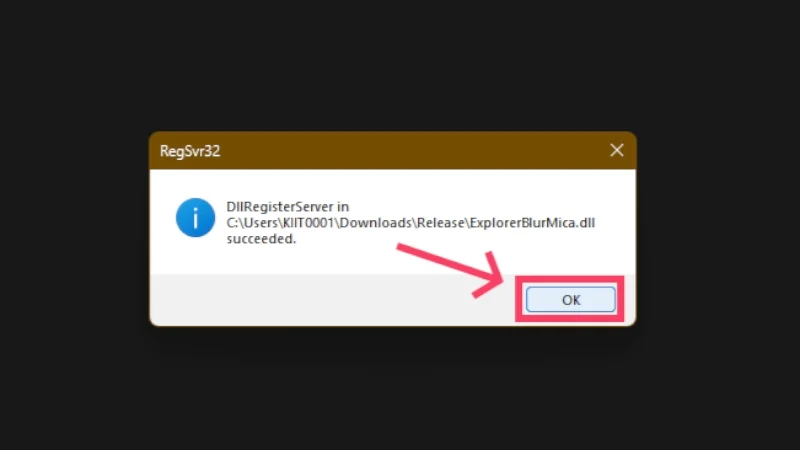Click the pink arrow annotation head
Viewport: 800px width, 450px height.
coord(490,276)
